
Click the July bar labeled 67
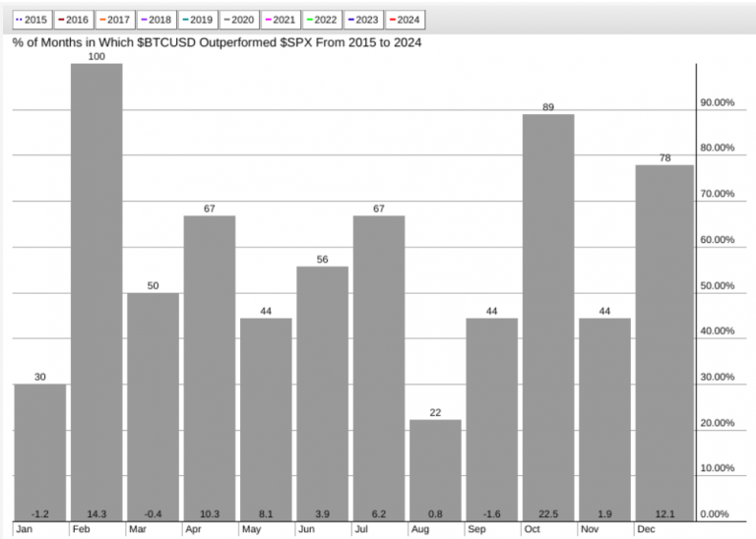point(379,369)
